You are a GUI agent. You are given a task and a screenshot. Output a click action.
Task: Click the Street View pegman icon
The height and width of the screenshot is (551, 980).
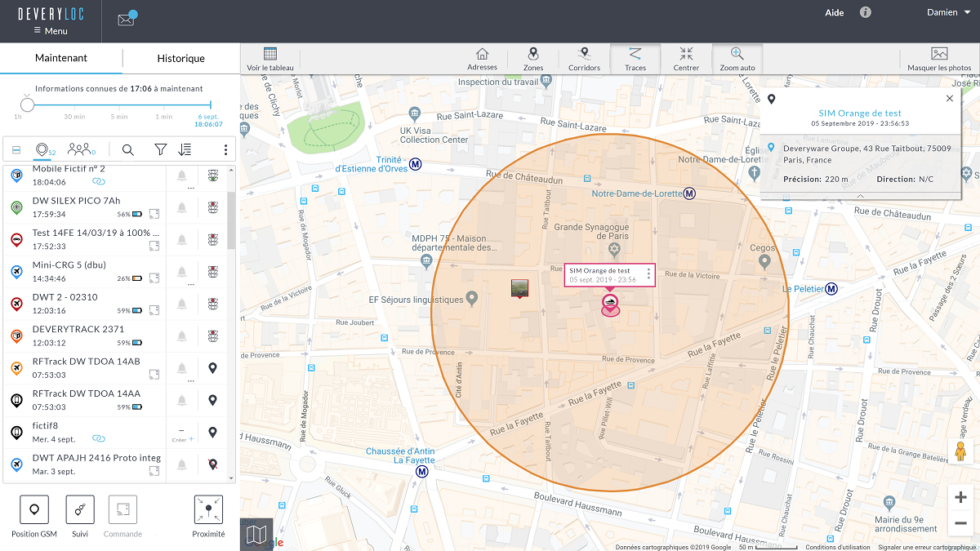point(961,451)
